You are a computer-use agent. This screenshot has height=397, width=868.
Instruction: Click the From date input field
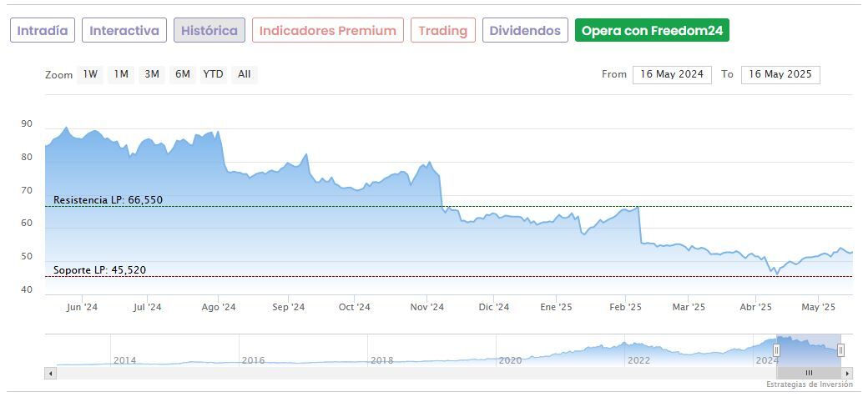click(672, 74)
